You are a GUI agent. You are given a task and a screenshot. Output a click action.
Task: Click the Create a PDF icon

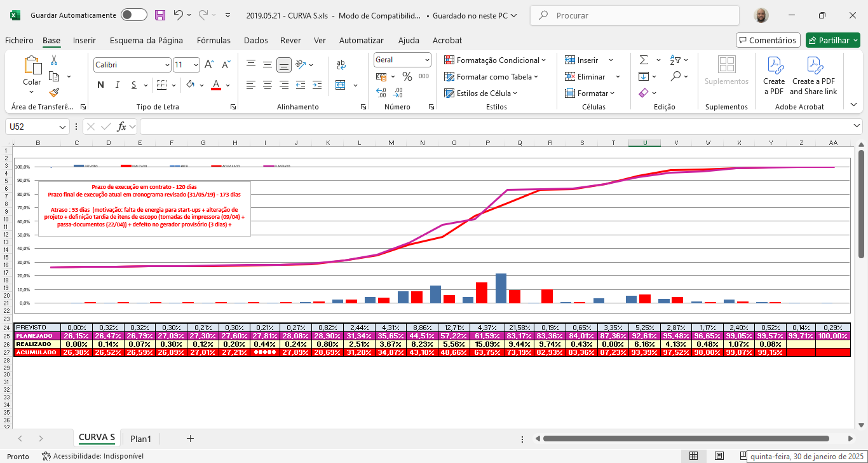pyautogui.click(x=774, y=75)
